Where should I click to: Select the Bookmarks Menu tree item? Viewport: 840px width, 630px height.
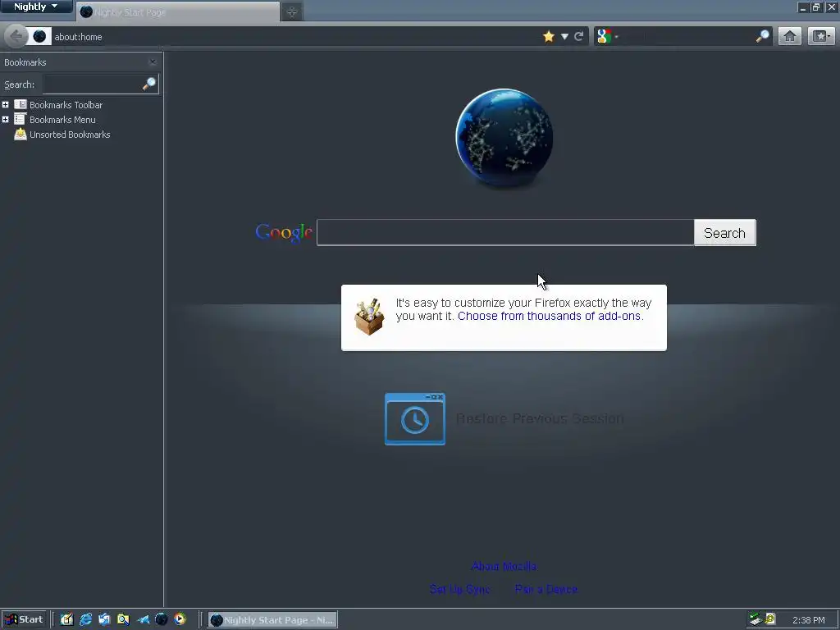(62, 120)
